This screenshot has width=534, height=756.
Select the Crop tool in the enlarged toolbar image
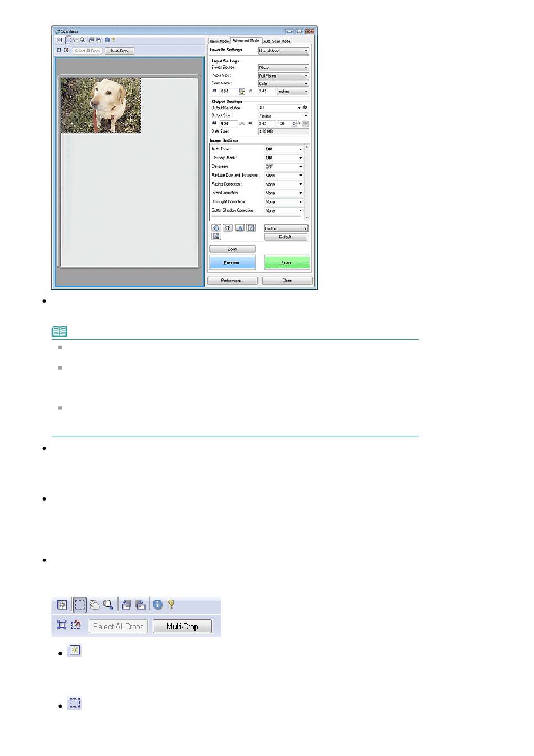click(x=80, y=605)
